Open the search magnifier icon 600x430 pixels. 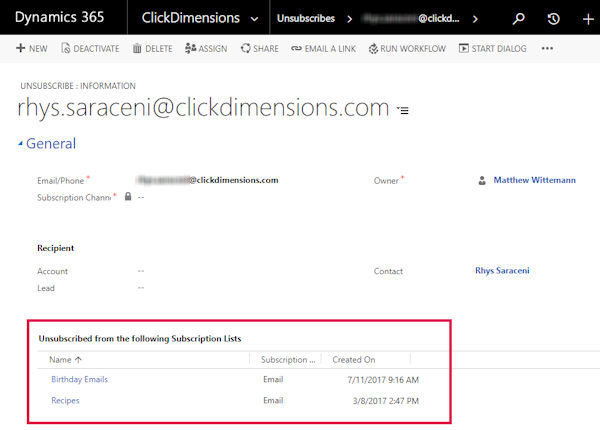tap(518, 18)
